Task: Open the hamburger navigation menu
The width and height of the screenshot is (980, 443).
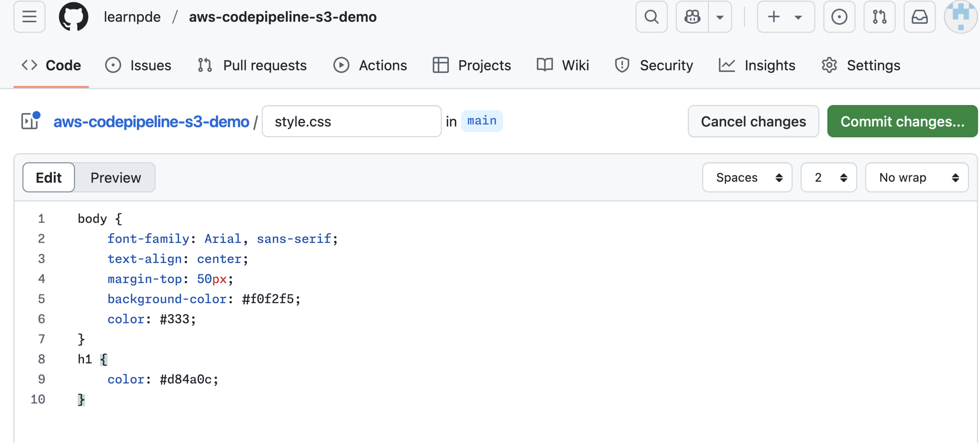Action: click(x=29, y=17)
